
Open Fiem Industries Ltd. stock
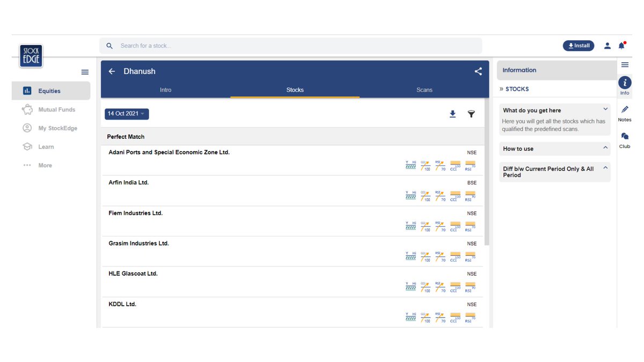tap(292, 221)
